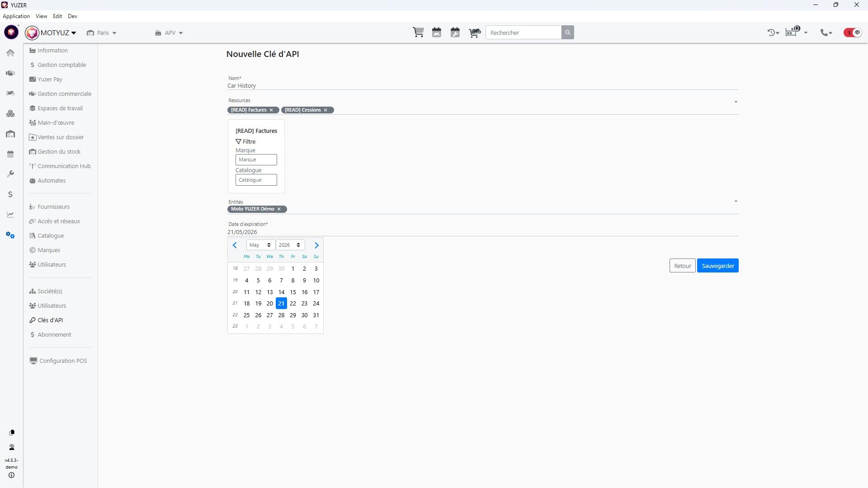Open the month dropdown showing May

(260, 245)
